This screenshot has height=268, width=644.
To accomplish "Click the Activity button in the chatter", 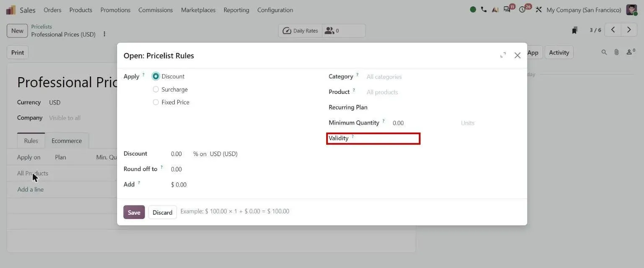I will [559, 52].
